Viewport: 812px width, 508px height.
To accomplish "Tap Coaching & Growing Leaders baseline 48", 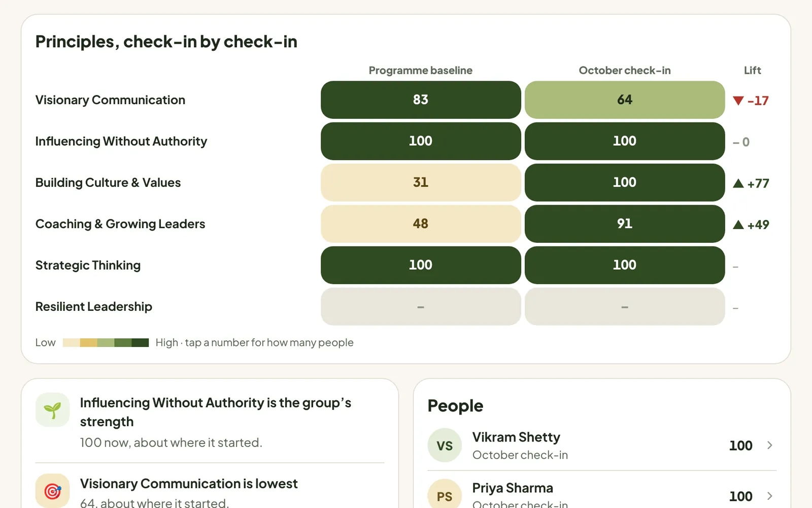I will click(x=421, y=224).
